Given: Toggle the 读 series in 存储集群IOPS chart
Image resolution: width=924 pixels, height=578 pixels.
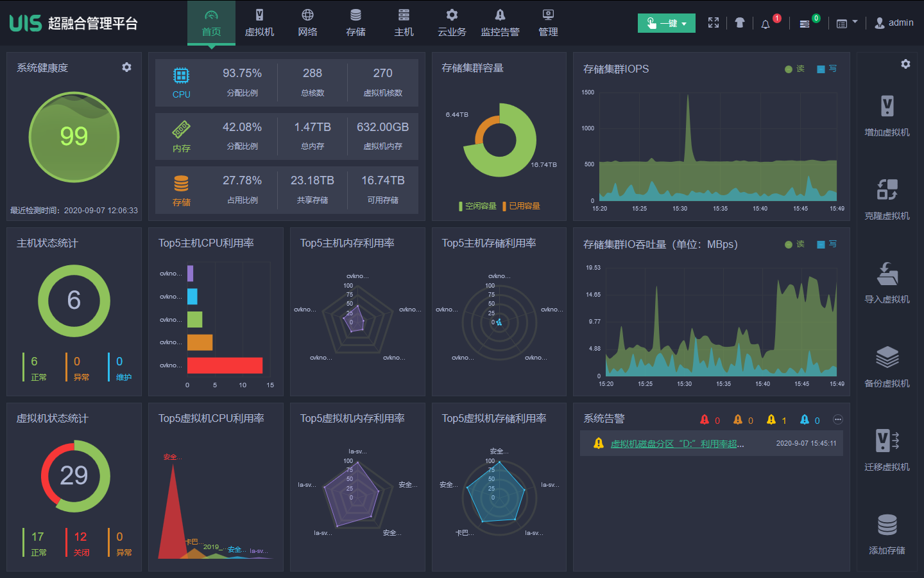Looking at the screenshot, I should pos(794,69).
